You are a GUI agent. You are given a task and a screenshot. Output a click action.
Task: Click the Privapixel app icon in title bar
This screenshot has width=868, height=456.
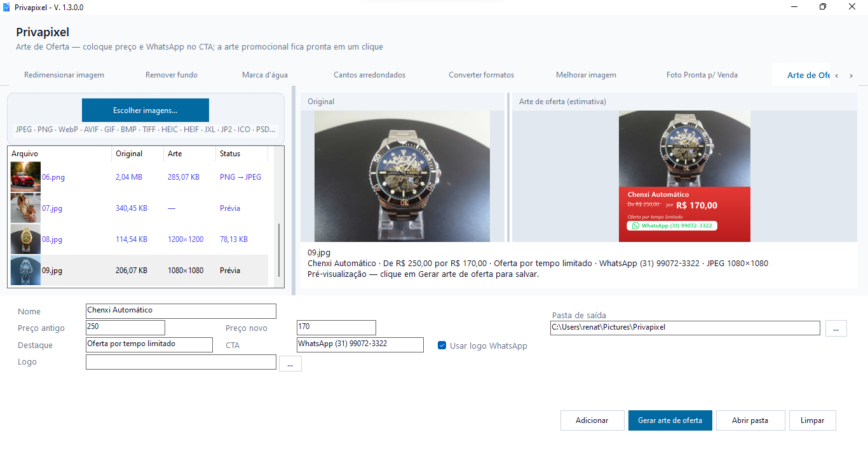click(x=6, y=7)
